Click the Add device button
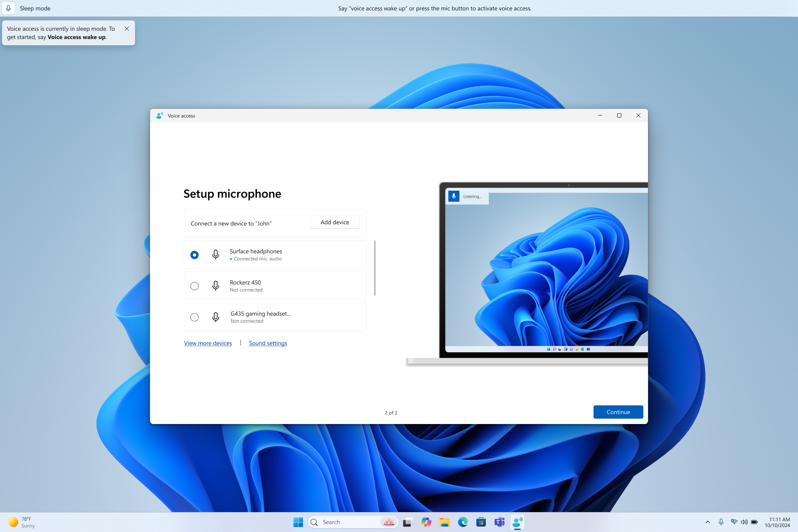 tap(335, 222)
